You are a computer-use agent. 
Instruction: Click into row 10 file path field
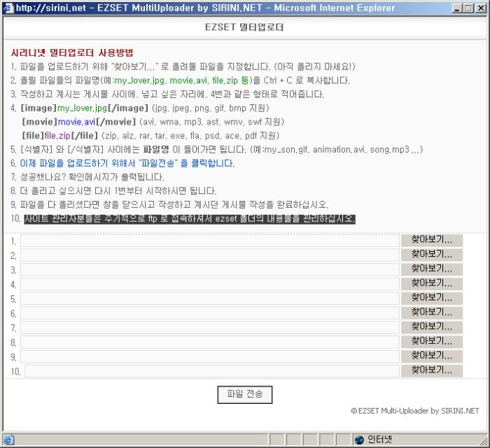coord(211,371)
